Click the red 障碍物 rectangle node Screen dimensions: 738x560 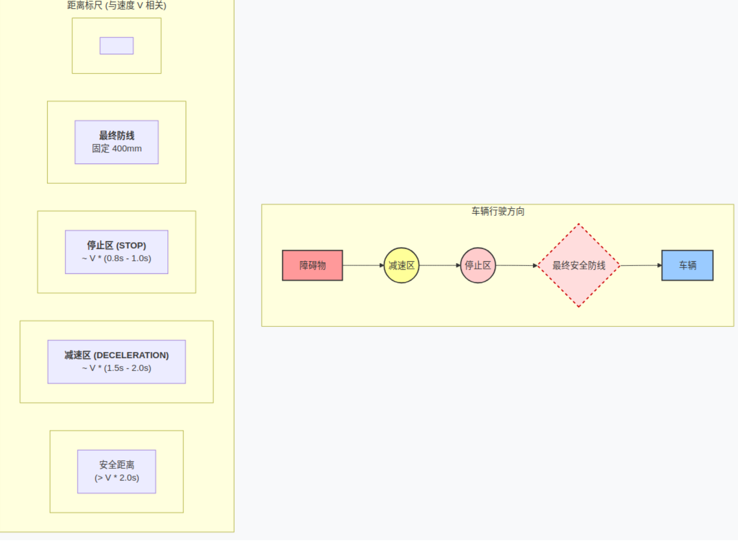click(x=312, y=265)
